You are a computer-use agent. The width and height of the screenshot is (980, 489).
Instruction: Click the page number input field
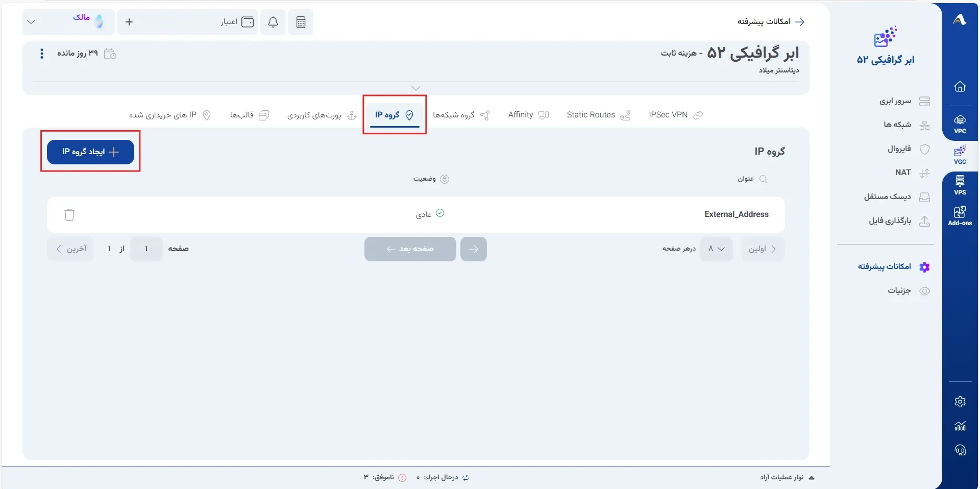146,249
